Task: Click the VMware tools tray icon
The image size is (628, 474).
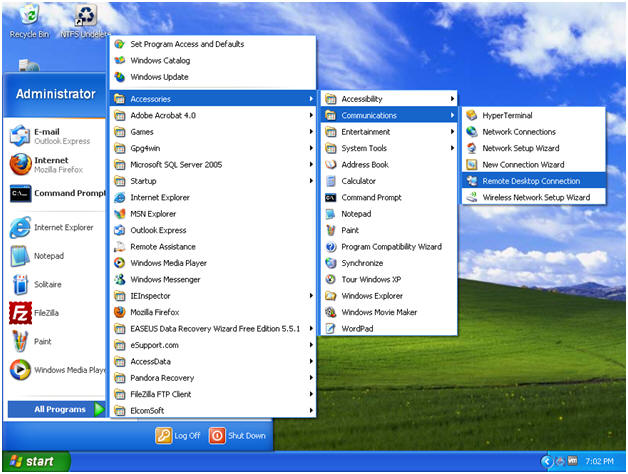Action: [573, 461]
